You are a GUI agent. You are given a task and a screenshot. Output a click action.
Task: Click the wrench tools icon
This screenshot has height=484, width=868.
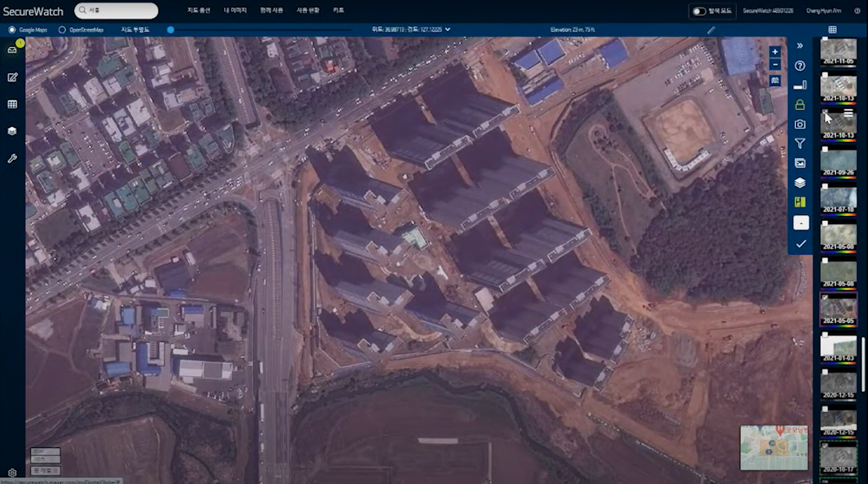(13, 159)
